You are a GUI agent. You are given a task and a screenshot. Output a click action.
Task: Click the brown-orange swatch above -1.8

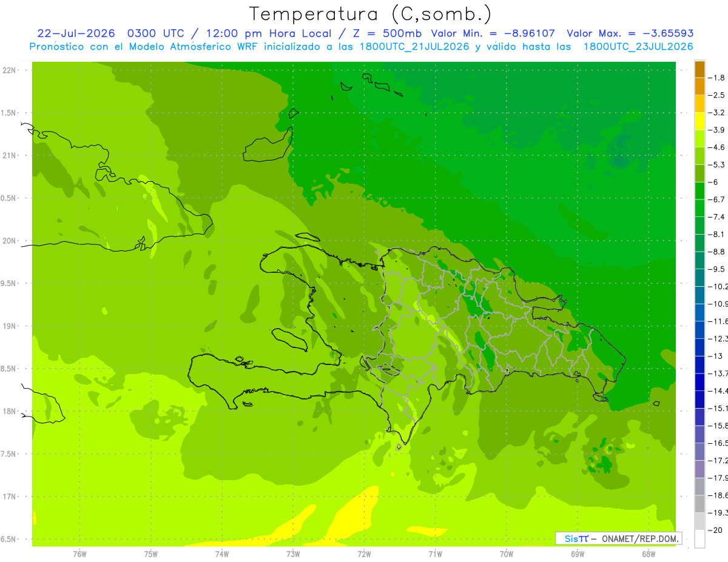(x=699, y=69)
